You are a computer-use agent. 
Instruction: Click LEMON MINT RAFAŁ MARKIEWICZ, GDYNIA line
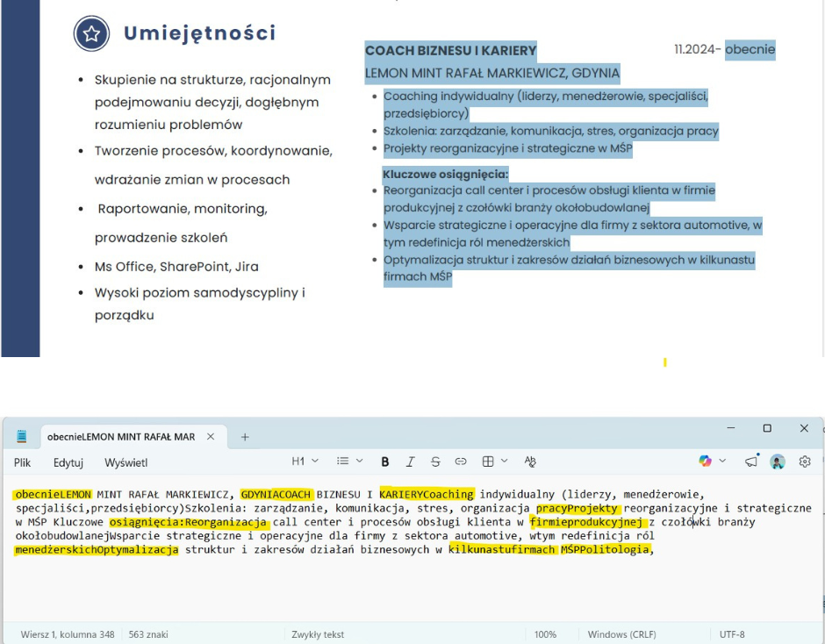492,73
